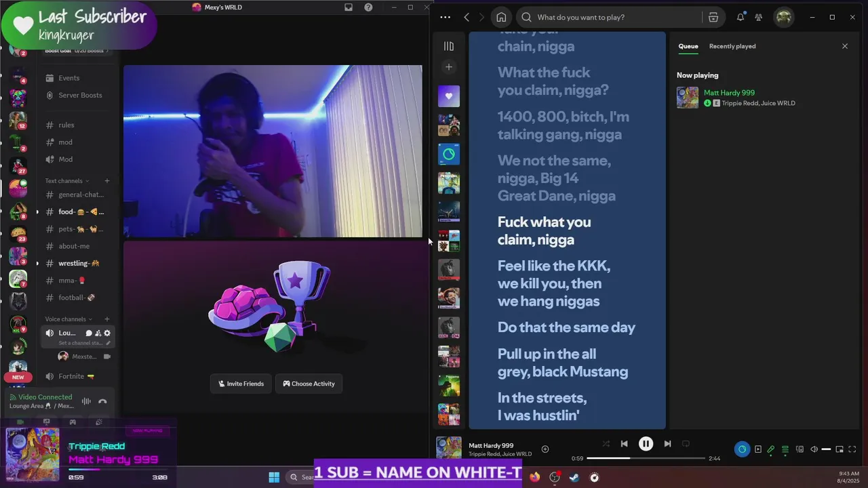Go back in Spotify navigation
The image size is (868, 488).
(x=467, y=17)
